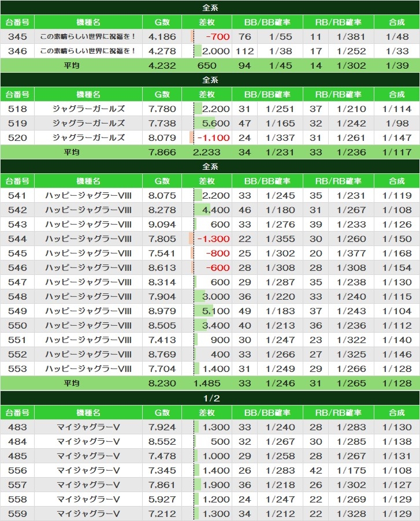Click RB count 42 in row 556

point(315,471)
